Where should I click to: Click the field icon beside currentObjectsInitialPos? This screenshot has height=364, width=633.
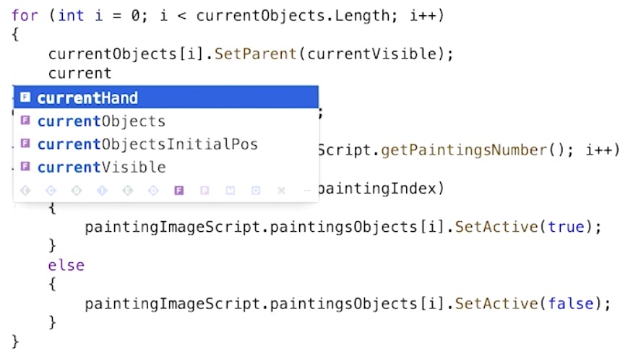tap(25, 144)
